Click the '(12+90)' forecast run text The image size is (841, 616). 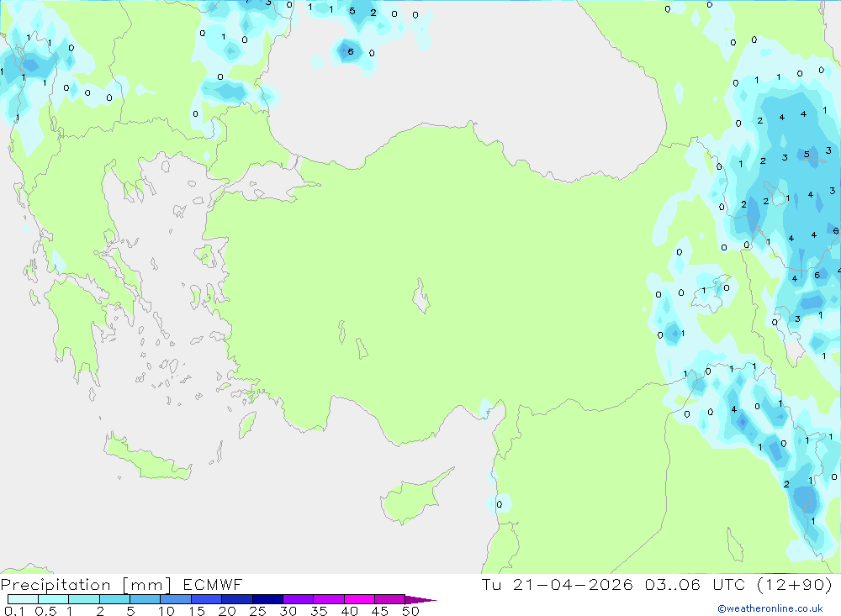tap(795, 584)
